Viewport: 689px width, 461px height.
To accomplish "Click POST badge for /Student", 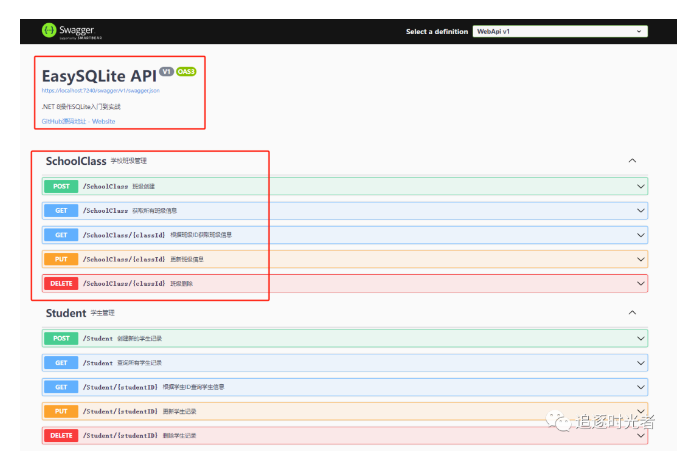I will click(x=61, y=338).
